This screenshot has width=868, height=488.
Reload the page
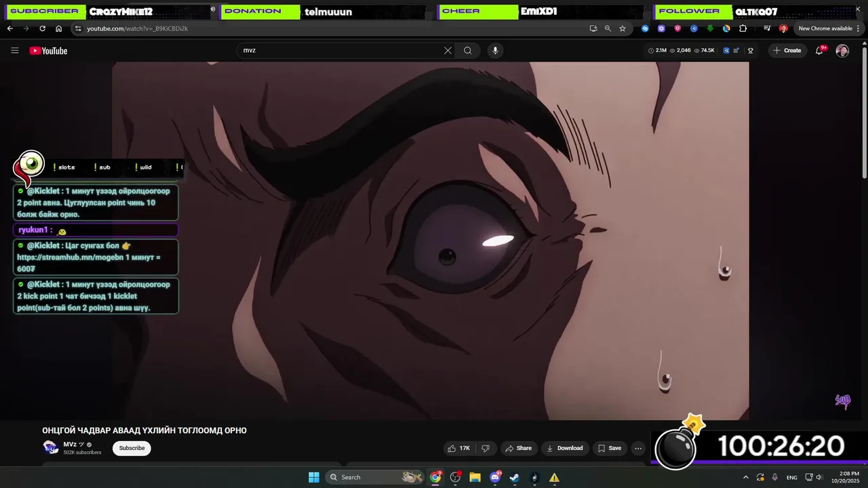(42, 28)
